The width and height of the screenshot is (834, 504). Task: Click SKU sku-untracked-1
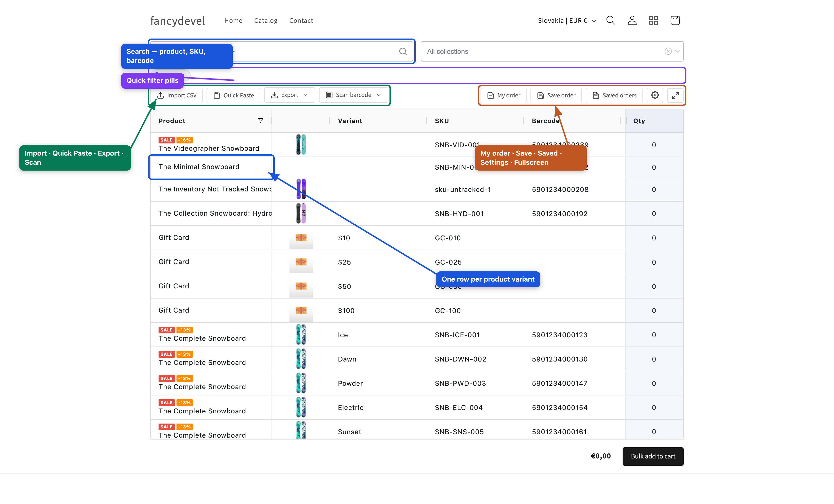(463, 189)
